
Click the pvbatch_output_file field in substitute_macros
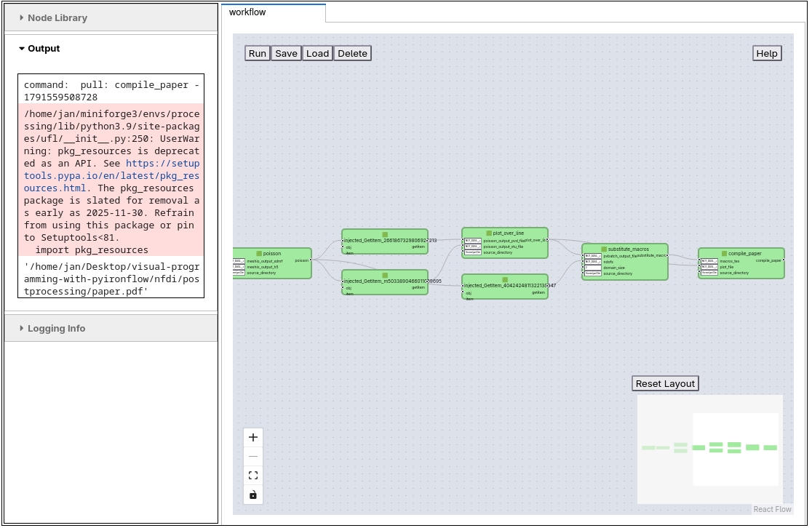(x=593, y=256)
